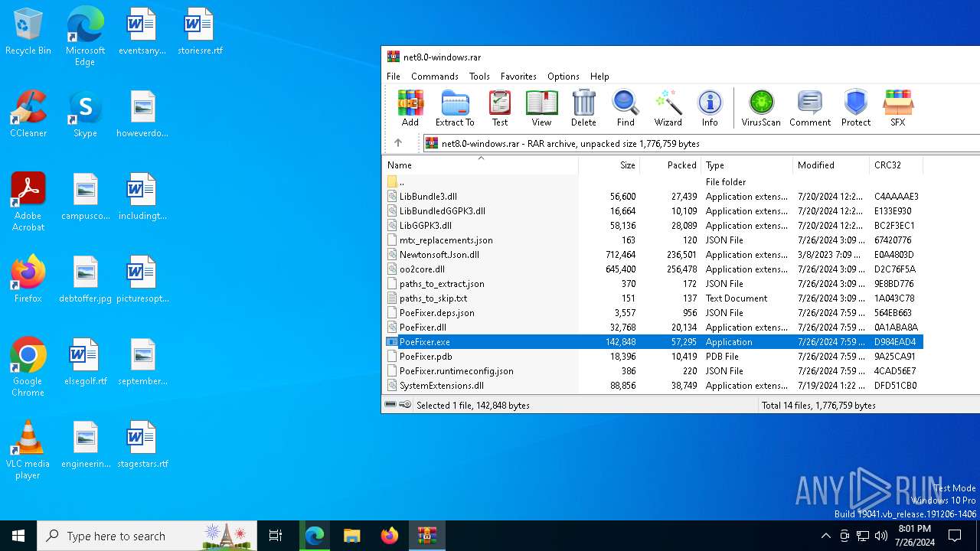Click the Comment toolbar icon
Image resolution: width=980 pixels, height=551 pixels.
(810, 108)
